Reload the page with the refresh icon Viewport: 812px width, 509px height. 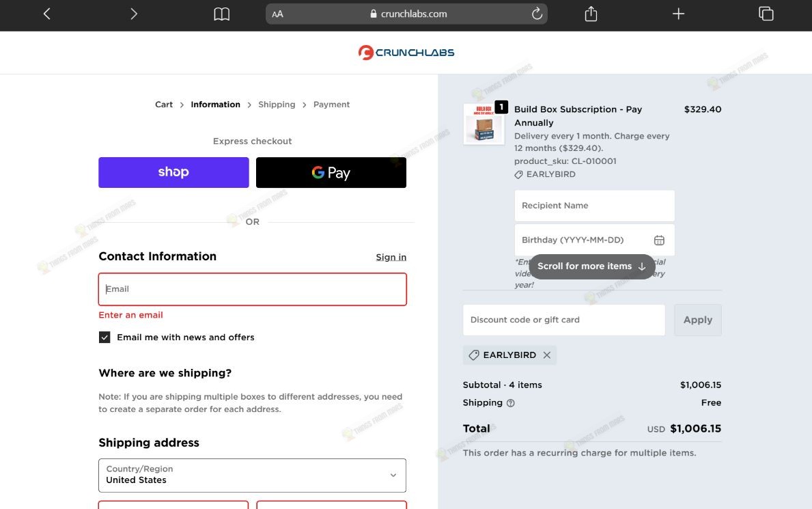tap(537, 14)
